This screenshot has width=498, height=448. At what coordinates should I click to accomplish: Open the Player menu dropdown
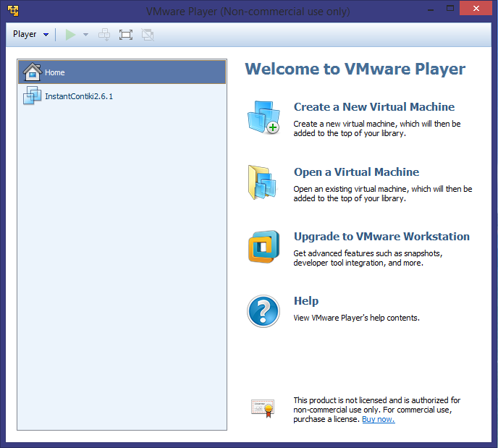click(30, 34)
